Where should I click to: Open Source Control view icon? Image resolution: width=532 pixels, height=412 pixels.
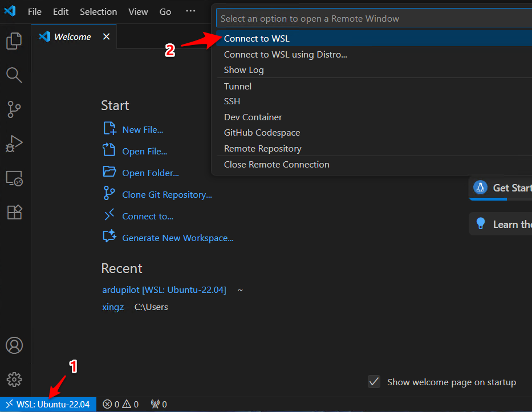(x=14, y=109)
